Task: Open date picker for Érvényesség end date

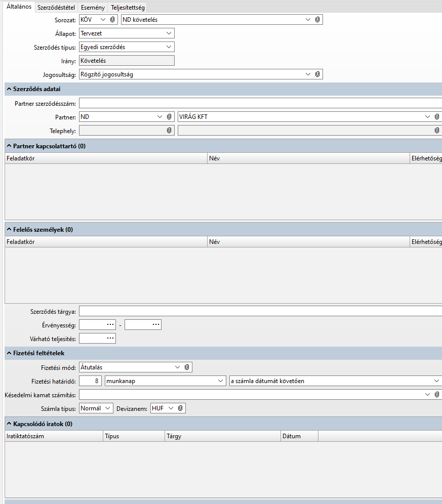Action: [x=156, y=325]
